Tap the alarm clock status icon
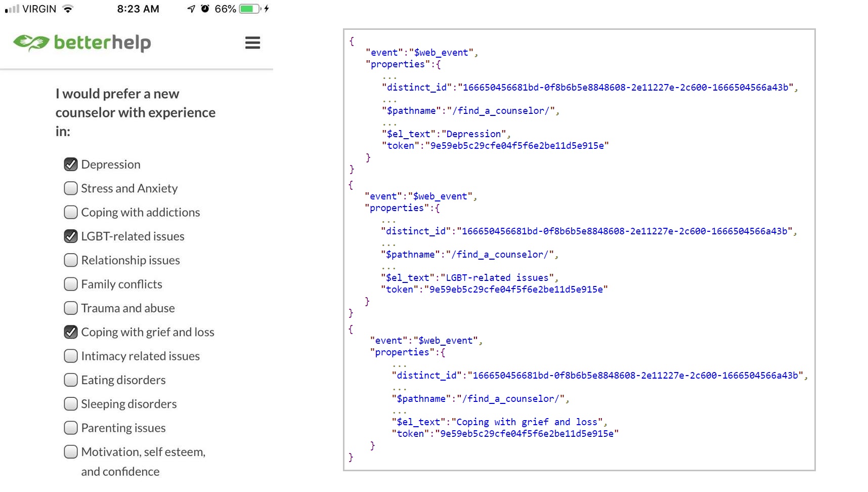 [x=205, y=9]
